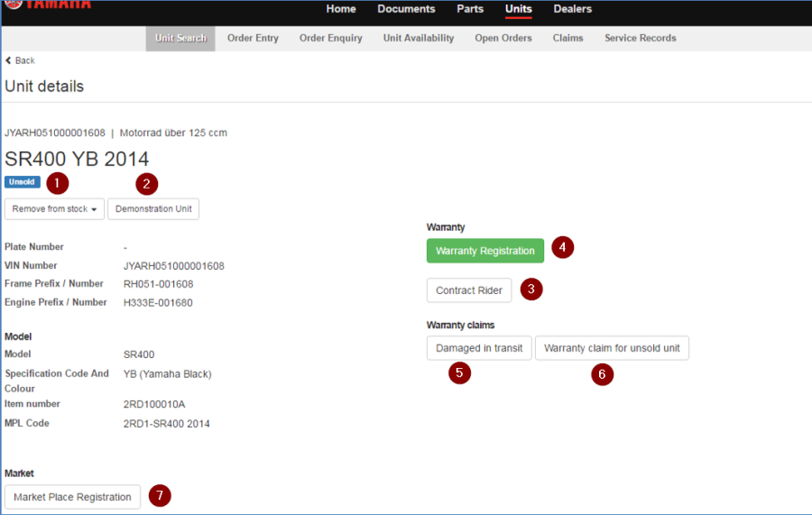
Task: Select the model value SR400
Action: (x=139, y=354)
